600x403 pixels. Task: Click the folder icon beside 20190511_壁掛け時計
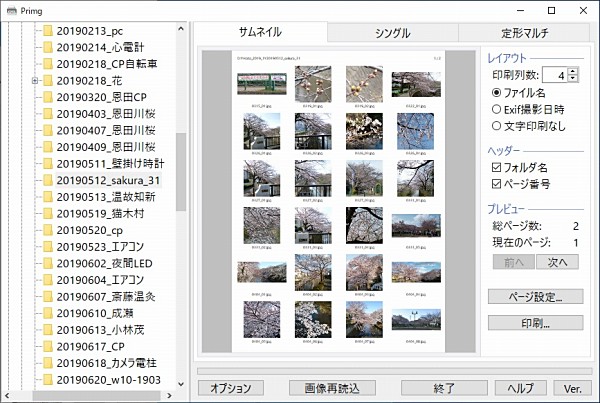[x=48, y=164]
